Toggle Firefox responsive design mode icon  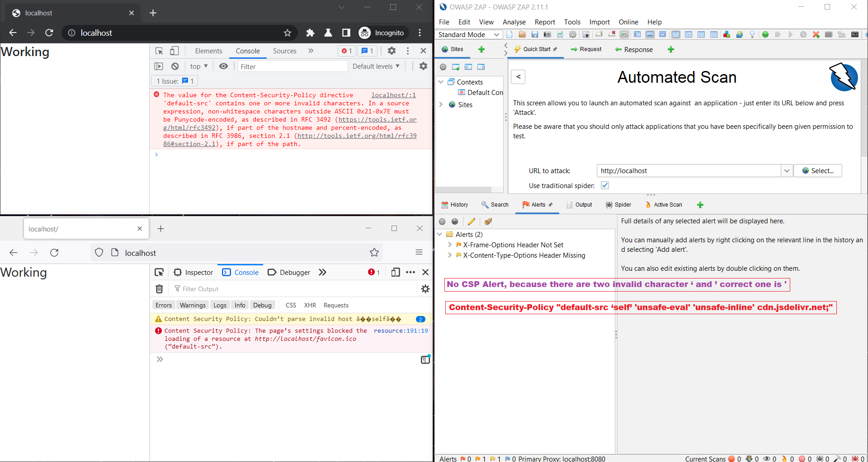pyautogui.click(x=396, y=272)
